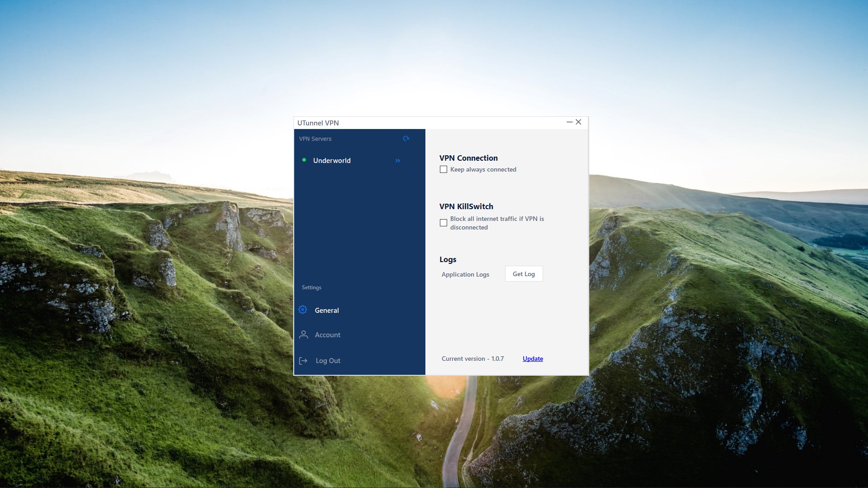The width and height of the screenshot is (868, 488).
Task: Open the Update link
Action: [x=532, y=359]
